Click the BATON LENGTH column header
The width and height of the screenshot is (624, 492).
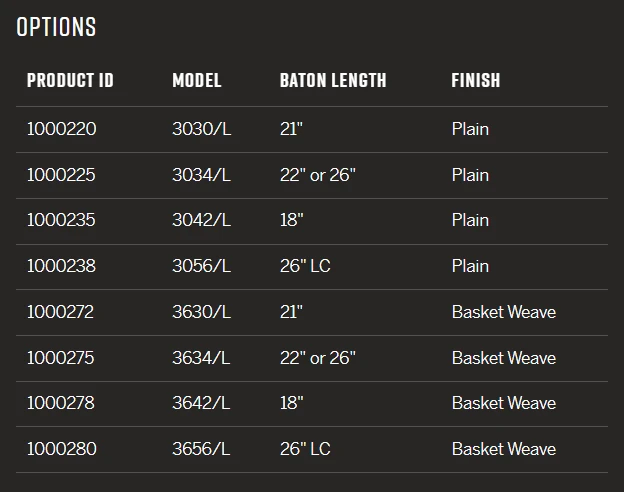click(333, 81)
